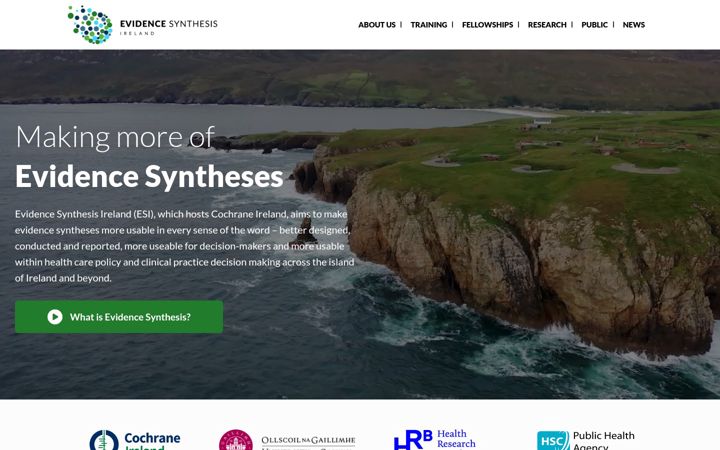This screenshot has width=720, height=450.
Task: Open the Training menu item
Action: [x=428, y=25]
